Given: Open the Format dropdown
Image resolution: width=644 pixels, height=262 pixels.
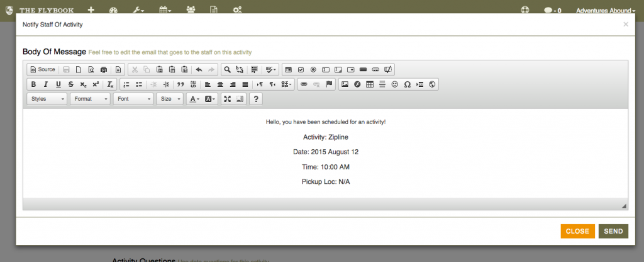Looking at the screenshot, I should click(x=90, y=99).
